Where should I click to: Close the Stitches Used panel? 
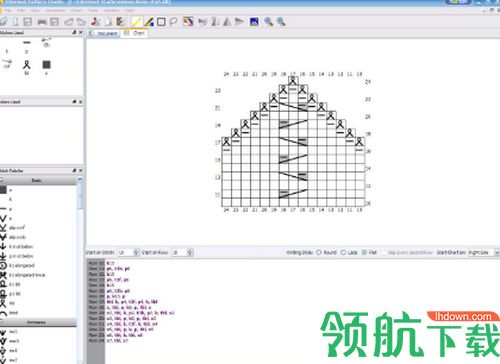pos(80,32)
